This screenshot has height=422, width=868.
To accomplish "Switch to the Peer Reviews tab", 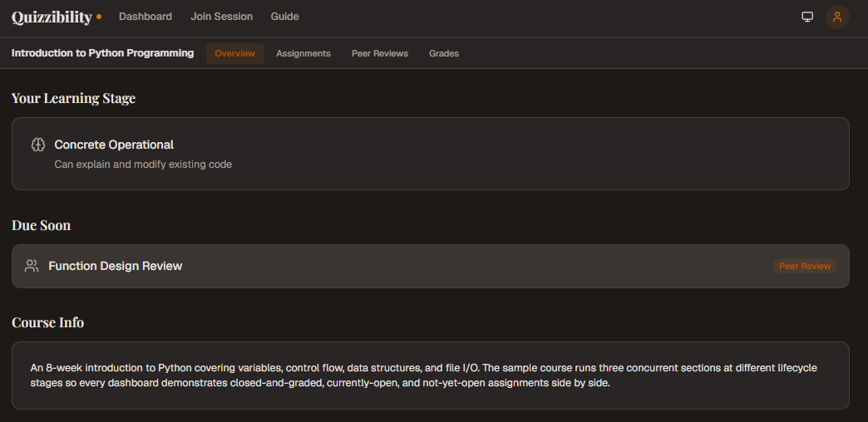I will pyautogui.click(x=380, y=54).
